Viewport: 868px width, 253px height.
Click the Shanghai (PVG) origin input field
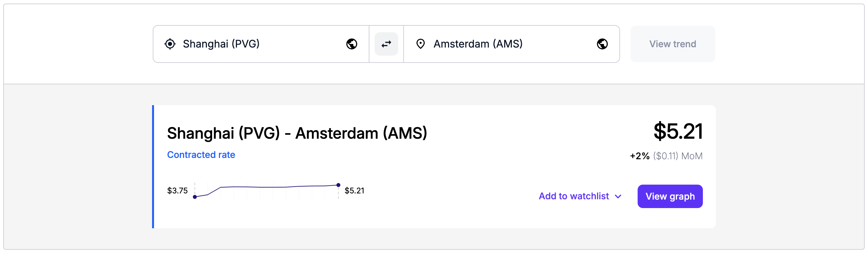[x=261, y=44]
